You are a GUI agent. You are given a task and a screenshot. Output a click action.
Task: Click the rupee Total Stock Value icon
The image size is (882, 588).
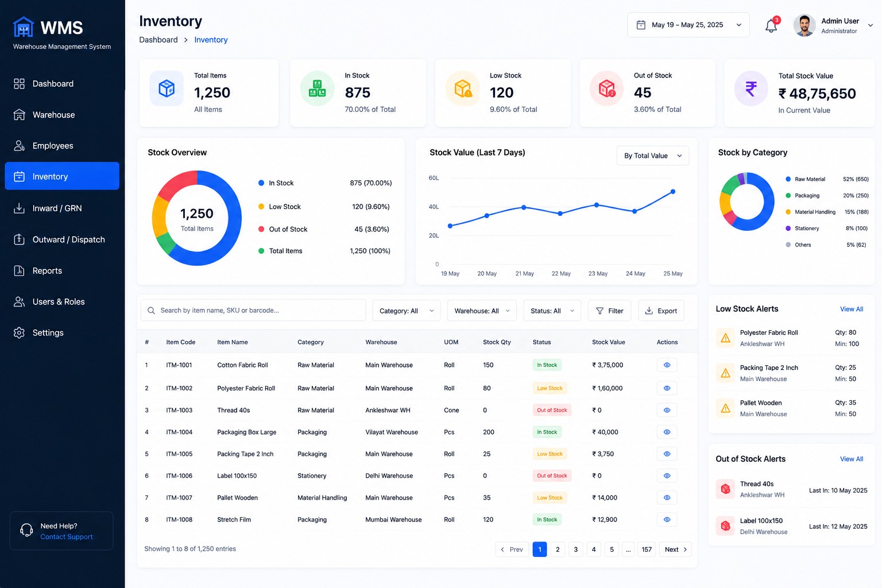point(751,88)
